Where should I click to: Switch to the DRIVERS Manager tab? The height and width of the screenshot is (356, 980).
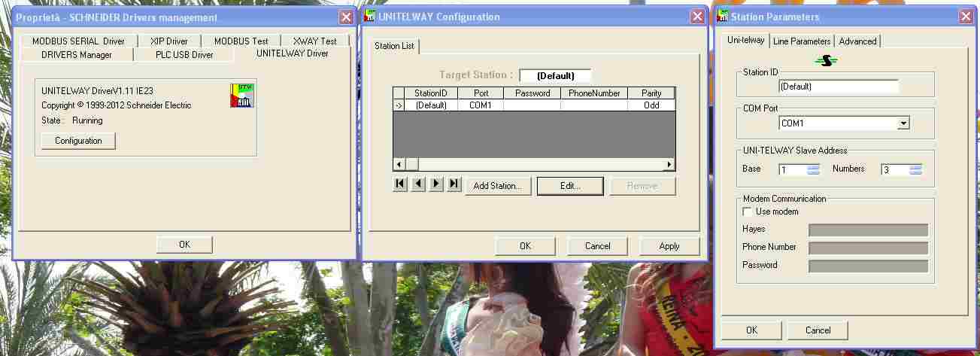[x=77, y=55]
